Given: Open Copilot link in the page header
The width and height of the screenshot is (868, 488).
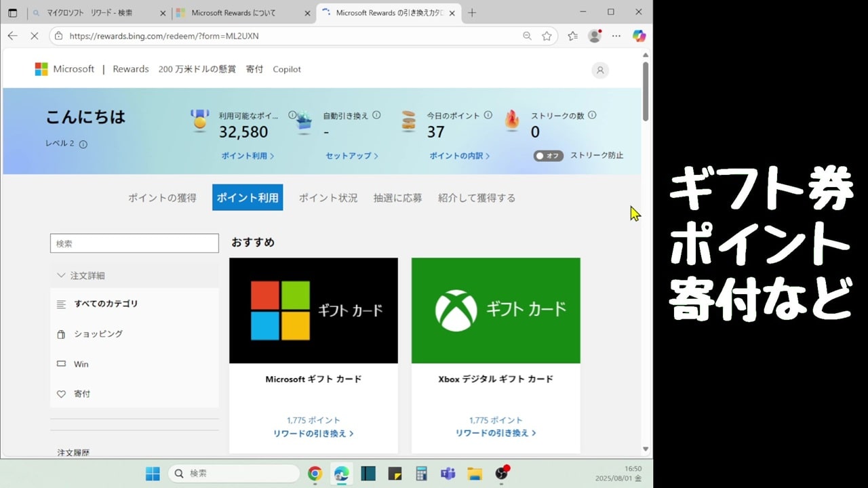Looking at the screenshot, I should pos(287,69).
